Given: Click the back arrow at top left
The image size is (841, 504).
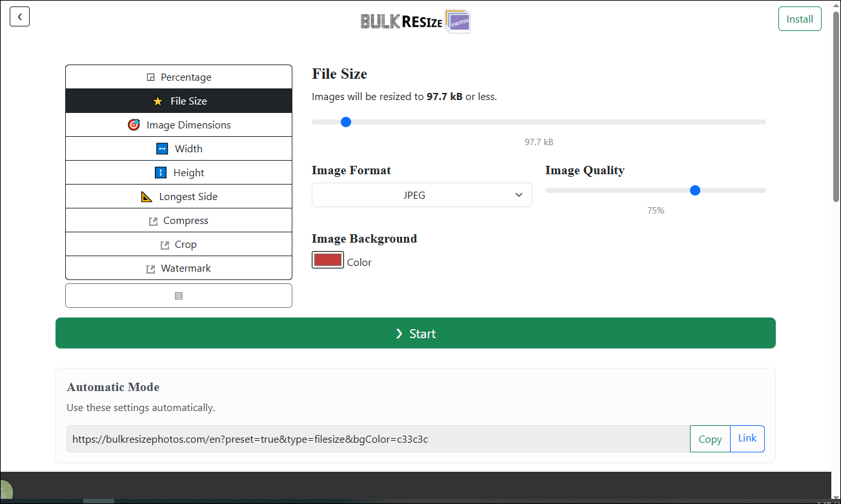Looking at the screenshot, I should coord(19,16).
